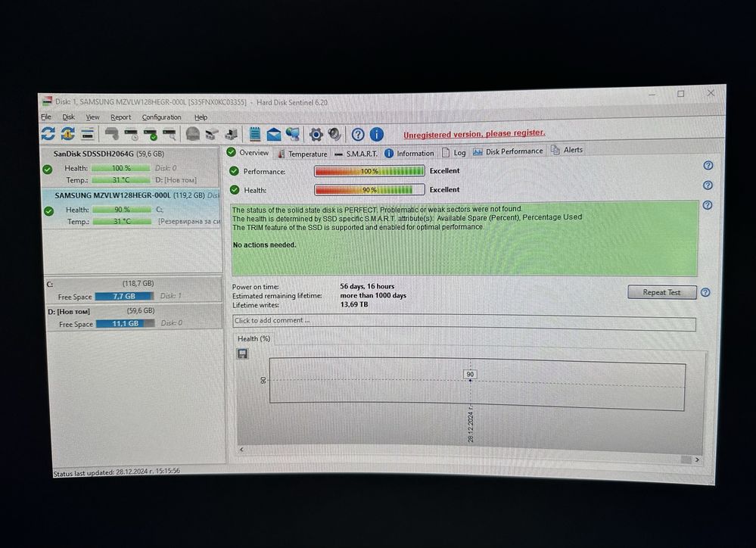
Task: Maximize the Hard Disk Sentinel window
Action: pyautogui.click(x=681, y=94)
